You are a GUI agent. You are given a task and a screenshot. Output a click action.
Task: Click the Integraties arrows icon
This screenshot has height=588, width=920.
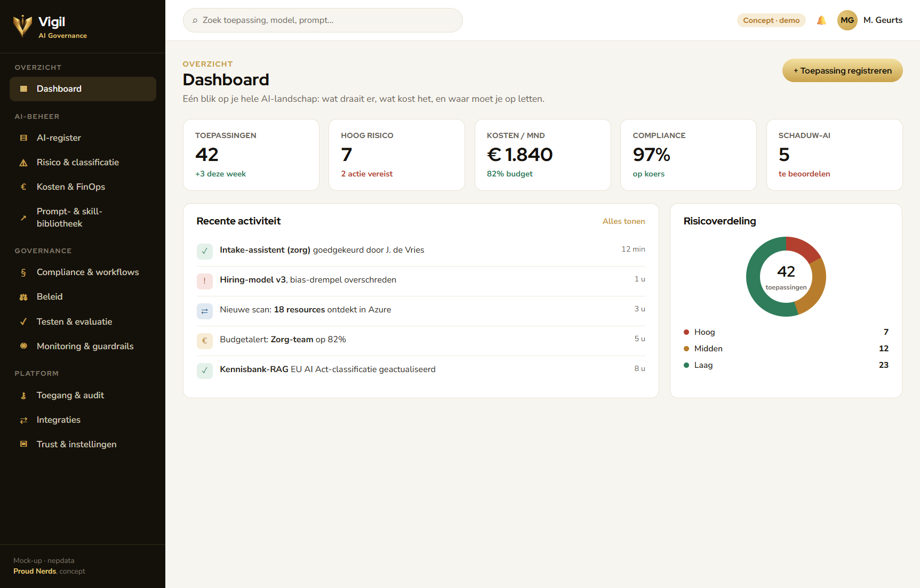(23, 420)
